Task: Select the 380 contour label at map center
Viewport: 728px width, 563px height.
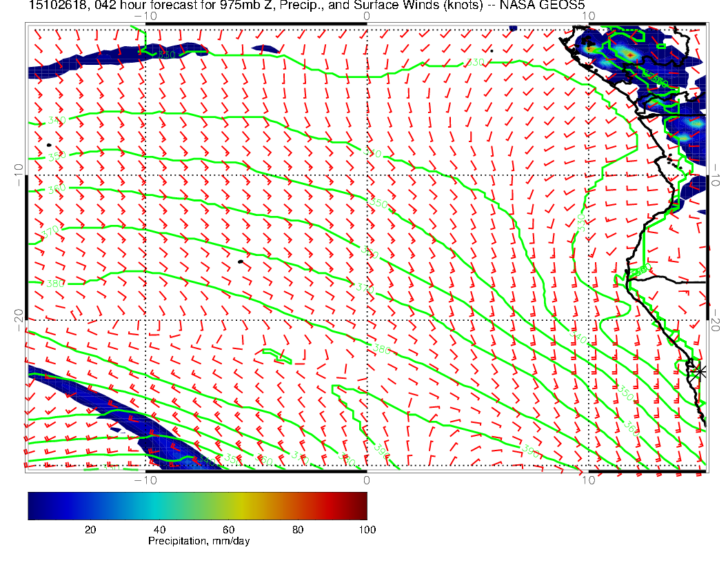Action: [383, 349]
